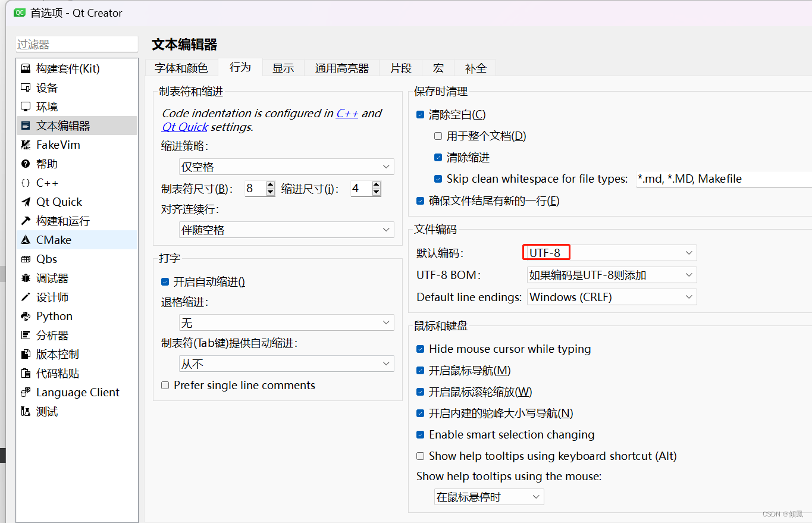
Task: Enable Prefer single line comments checkbox
Action: coord(165,386)
